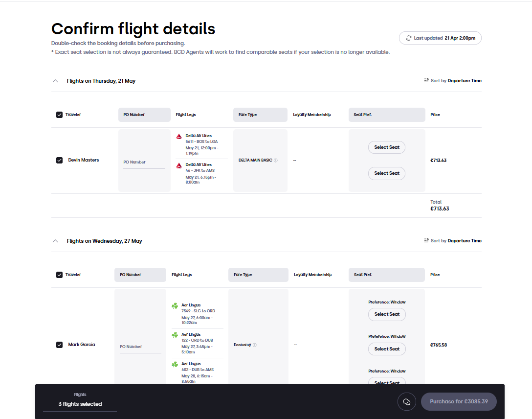
Task: Open the 3 flights selected summary
Action: click(x=80, y=404)
